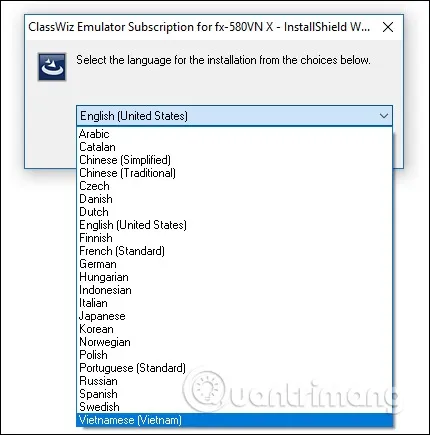Select highlighted Vietnamese (Vietnam) option
The image size is (430, 435).
click(x=234, y=420)
